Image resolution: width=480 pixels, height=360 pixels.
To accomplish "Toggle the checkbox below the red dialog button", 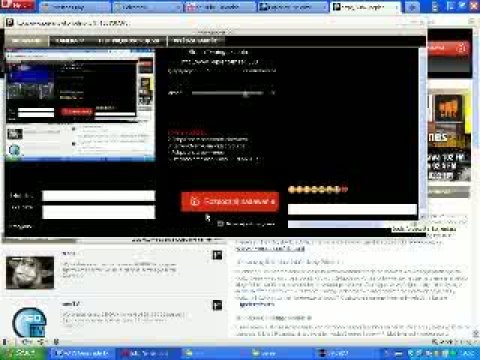I will pos(220,224).
